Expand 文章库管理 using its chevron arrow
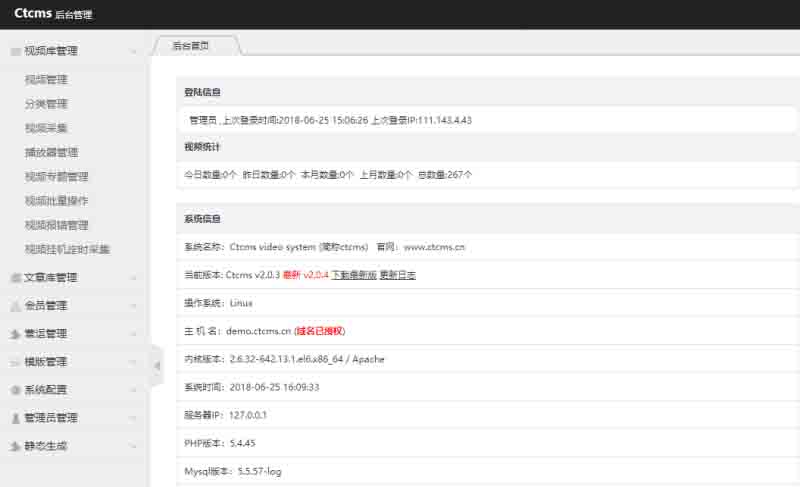The height and width of the screenshot is (487, 800). (x=134, y=278)
